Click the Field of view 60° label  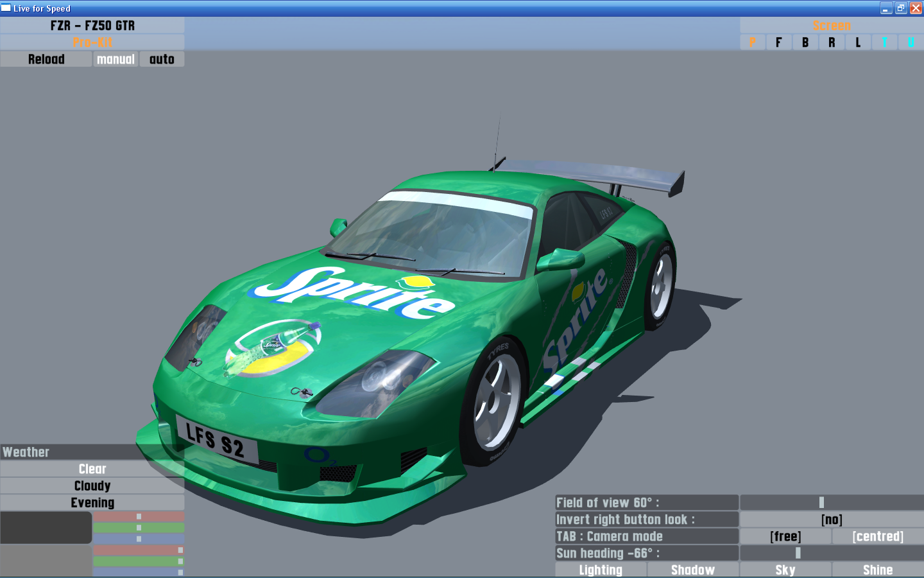click(x=647, y=502)
